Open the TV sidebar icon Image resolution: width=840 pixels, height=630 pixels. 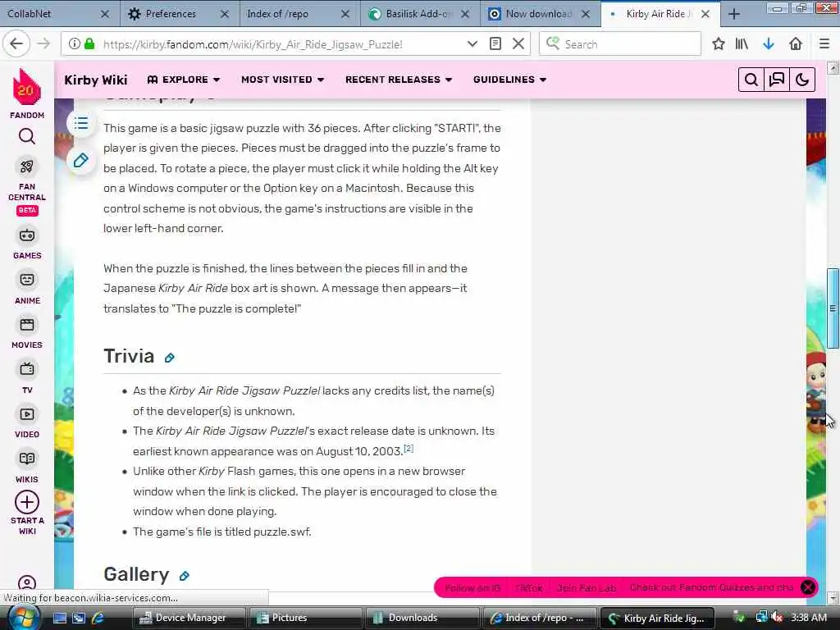[27, 369]
